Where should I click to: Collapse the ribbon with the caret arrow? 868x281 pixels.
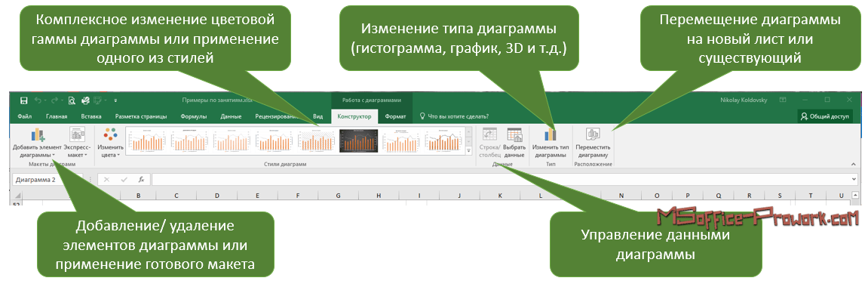(852, 165)
